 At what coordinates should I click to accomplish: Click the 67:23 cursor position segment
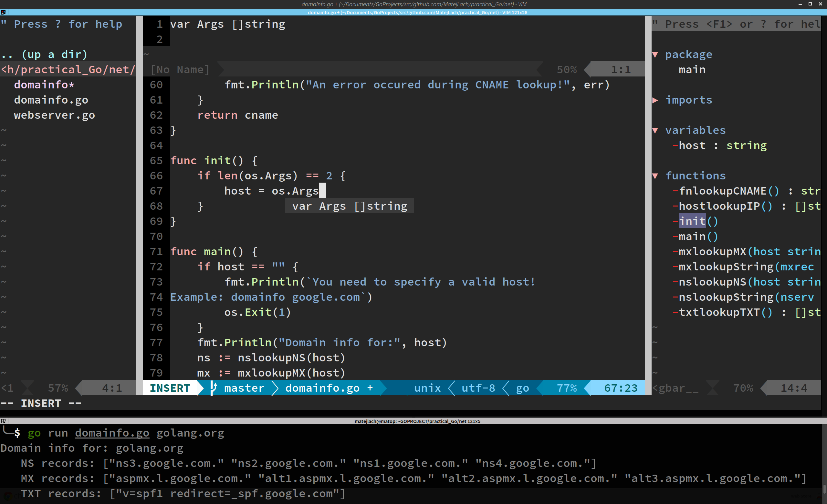coord(620,388)
